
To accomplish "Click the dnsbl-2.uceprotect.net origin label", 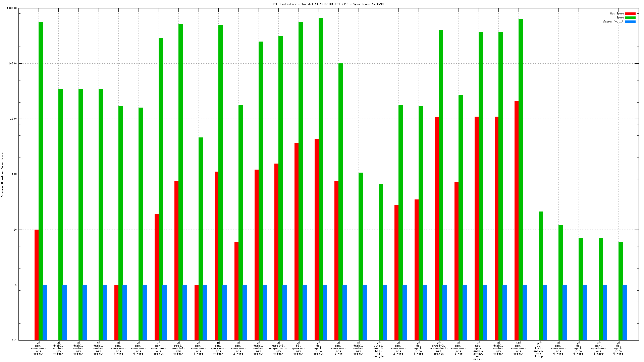I will (x=438, y=348).
